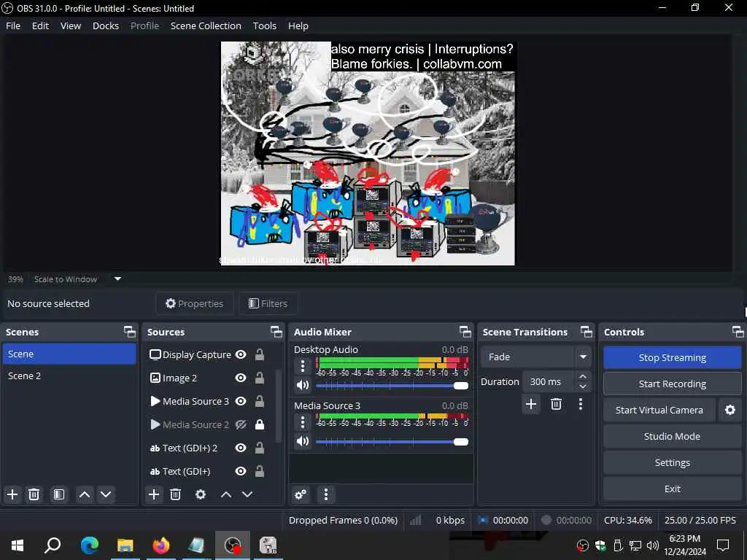Open the Scene Collection menu
The height and width of the screenshot is (560, 747).
[206, 26]
